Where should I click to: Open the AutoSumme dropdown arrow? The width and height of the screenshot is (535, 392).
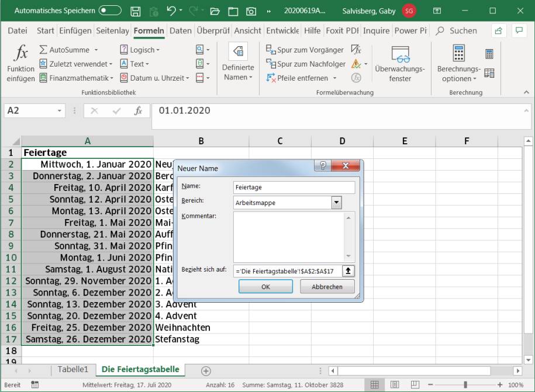(96, 50)
